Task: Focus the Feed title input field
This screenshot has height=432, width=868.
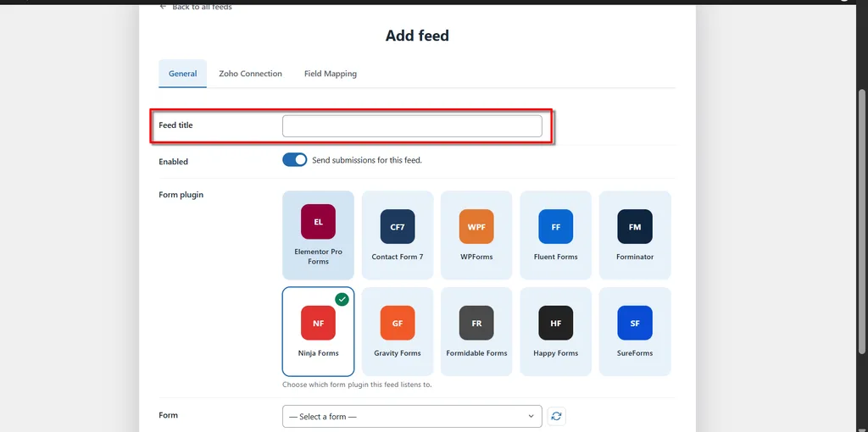Action: tap(412, 126)
